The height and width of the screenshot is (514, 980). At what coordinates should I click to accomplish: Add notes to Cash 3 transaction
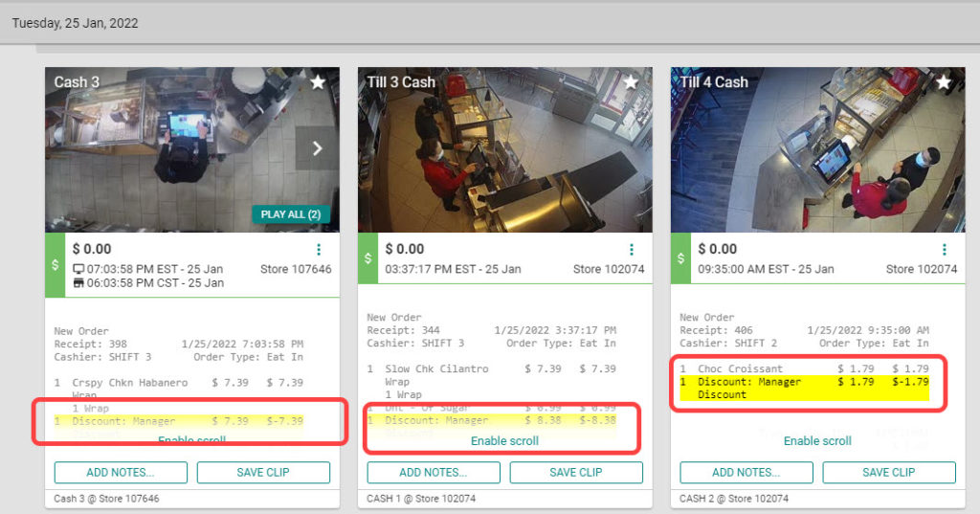pos(121,472)
